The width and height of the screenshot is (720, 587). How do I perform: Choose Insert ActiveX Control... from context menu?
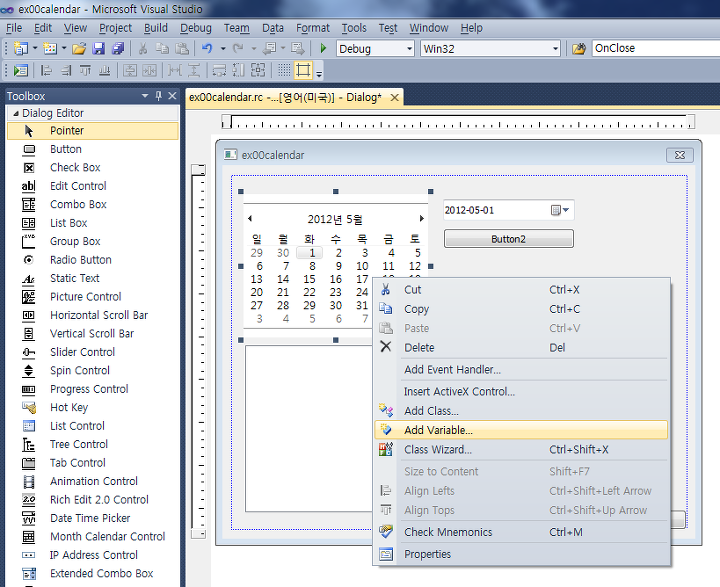tap(521, 391)
